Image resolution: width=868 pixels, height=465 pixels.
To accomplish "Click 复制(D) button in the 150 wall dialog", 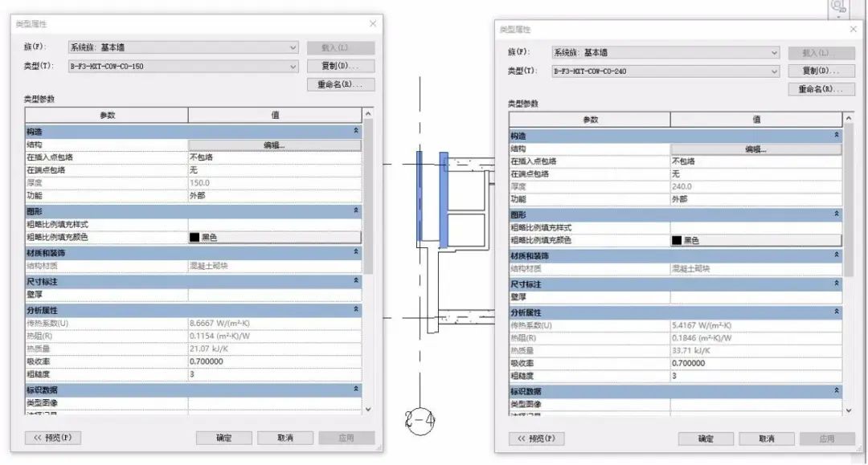I will (341, 66).
